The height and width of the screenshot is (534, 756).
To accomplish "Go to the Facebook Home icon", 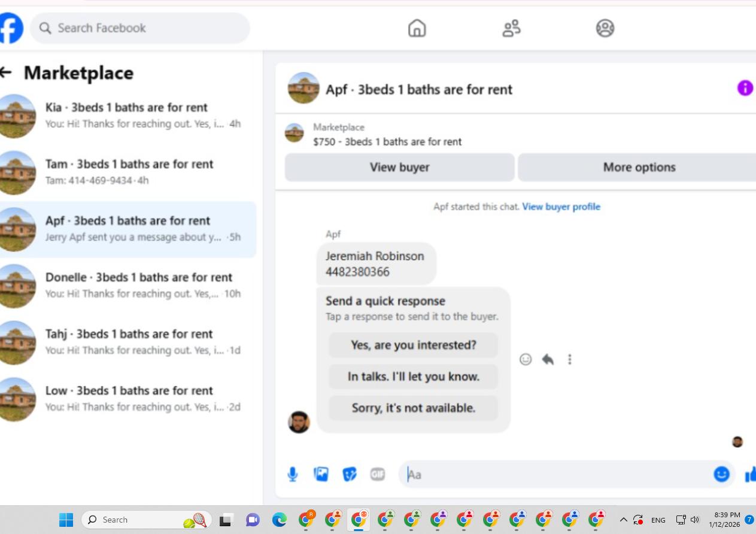I will point(417,28).
